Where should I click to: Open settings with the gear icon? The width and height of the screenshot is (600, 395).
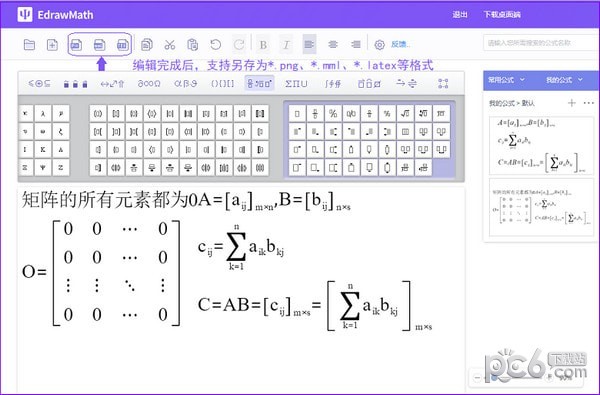pyautogui.click(x=379, y=45)
